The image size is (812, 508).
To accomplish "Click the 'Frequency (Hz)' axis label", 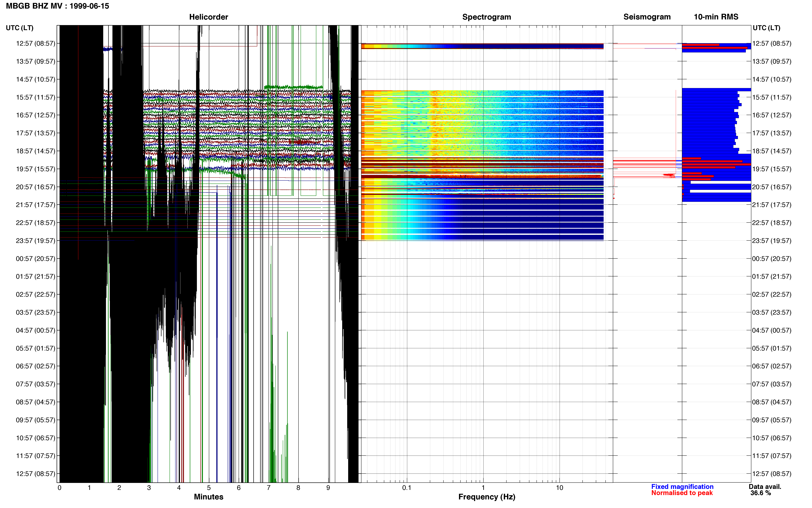I will coord(487,497).
